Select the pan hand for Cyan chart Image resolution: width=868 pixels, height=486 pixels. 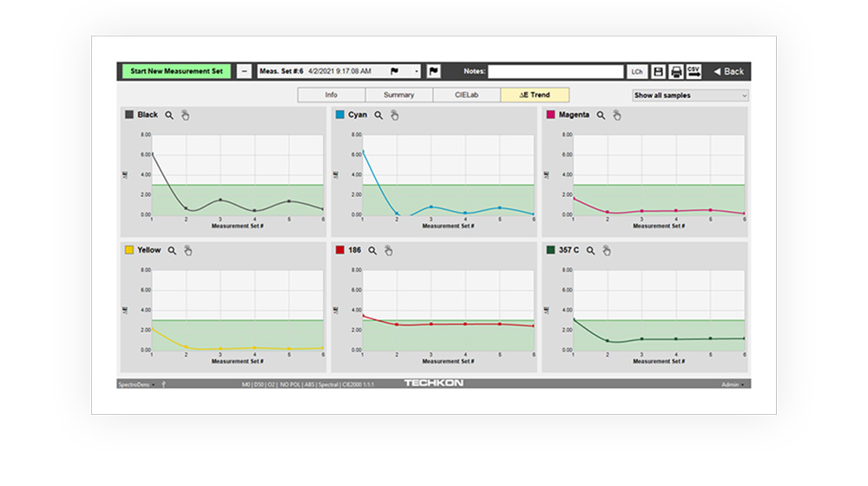coord(393,115)
